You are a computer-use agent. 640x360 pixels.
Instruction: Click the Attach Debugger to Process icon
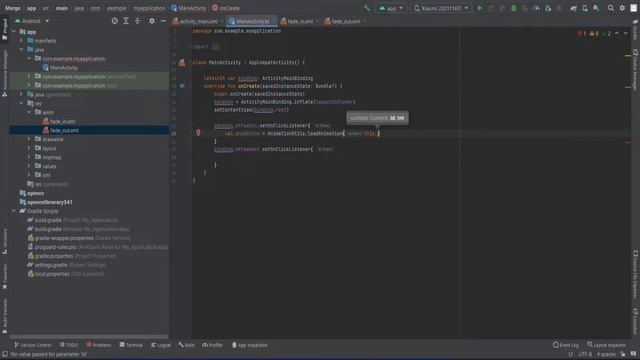[x=548, y=8]
